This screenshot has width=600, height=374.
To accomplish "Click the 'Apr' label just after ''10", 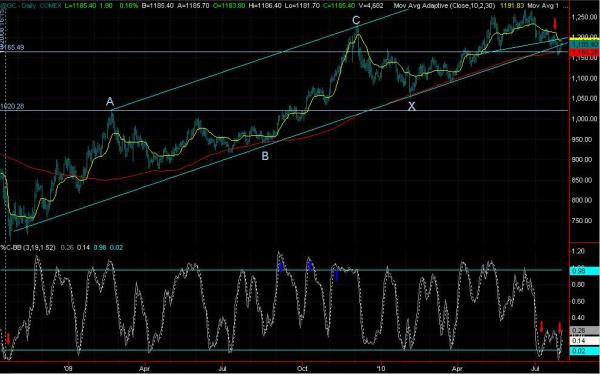I will click(457, 369).
